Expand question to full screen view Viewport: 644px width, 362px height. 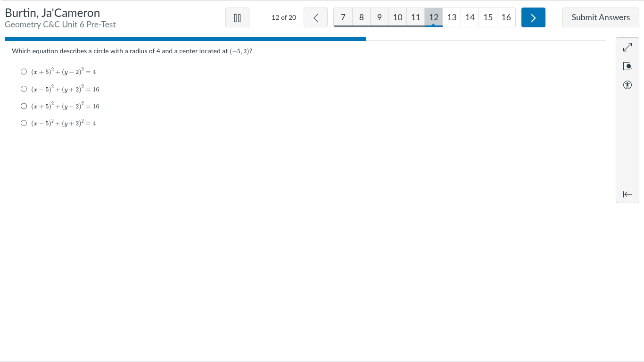[627, 48]
